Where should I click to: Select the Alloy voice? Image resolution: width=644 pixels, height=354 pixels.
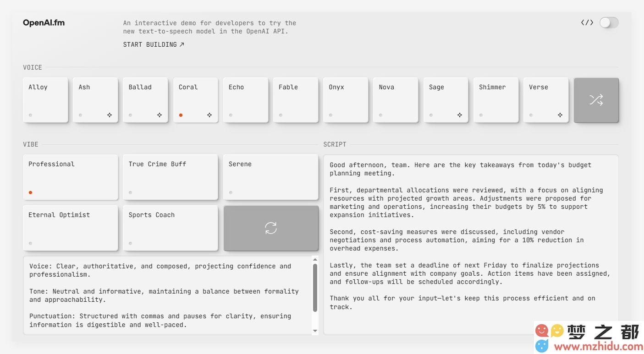pos(45,100)
